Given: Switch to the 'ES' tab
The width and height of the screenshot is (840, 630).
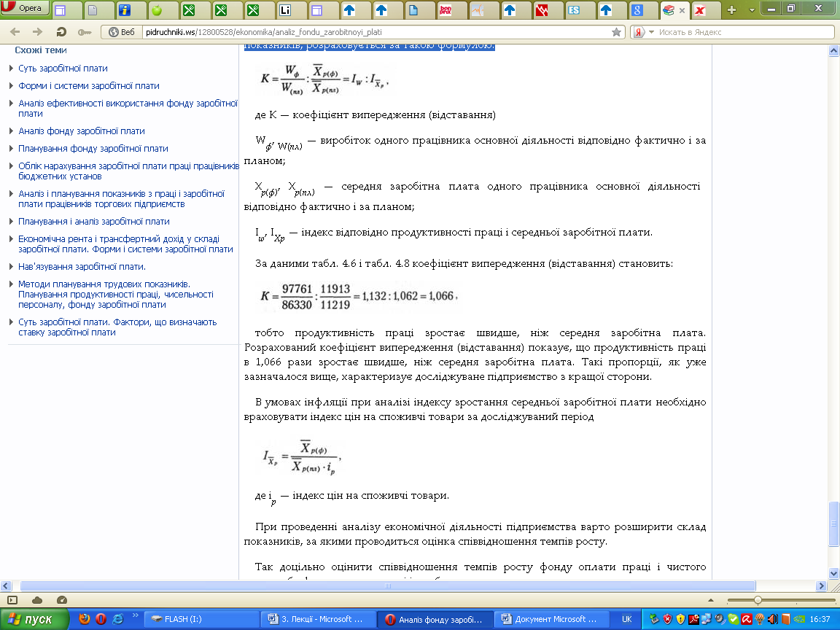Looking at the screenshot, I should tap(574, 9).
